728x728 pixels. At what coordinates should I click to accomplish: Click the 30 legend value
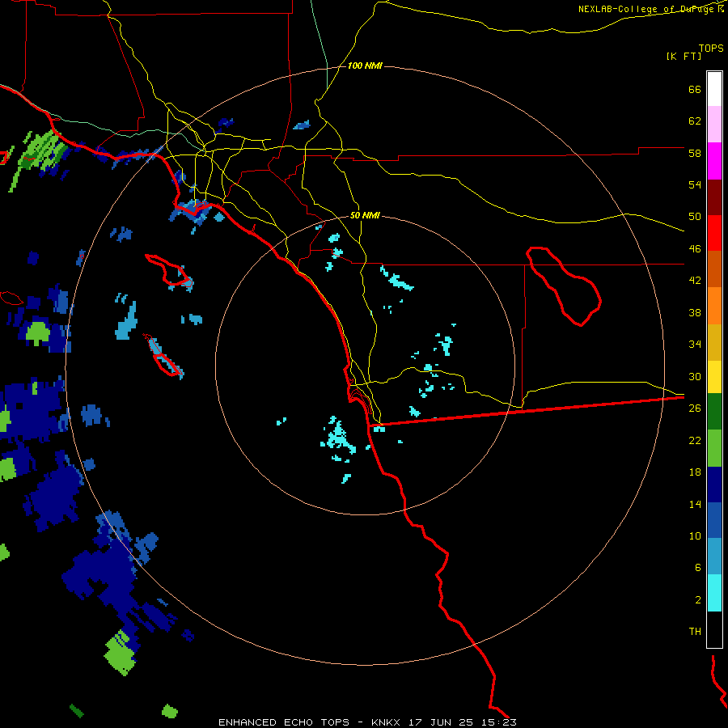(695, 376)
